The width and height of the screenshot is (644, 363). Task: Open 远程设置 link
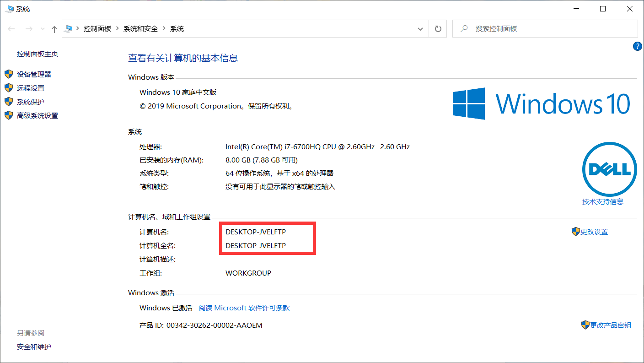coord(31,88)
